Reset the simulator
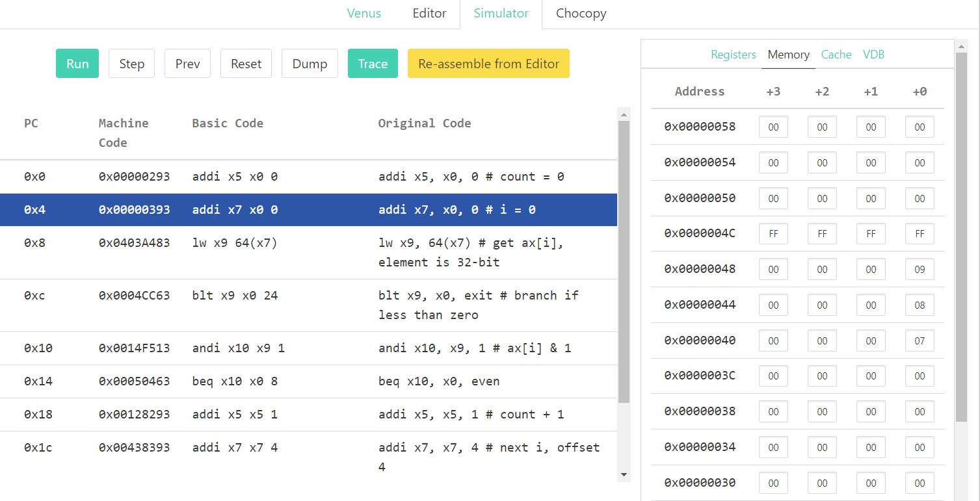 click(x=246, y=64)
